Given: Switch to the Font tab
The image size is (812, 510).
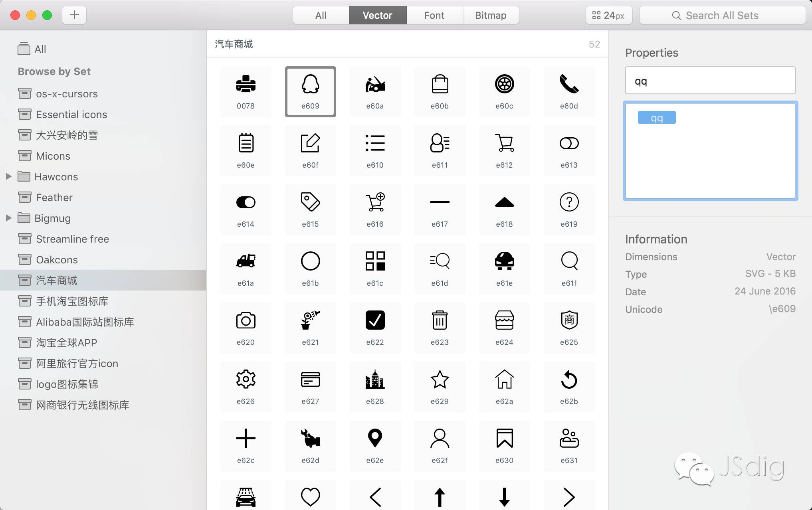Looking at the screenshot, I should 434,15.
